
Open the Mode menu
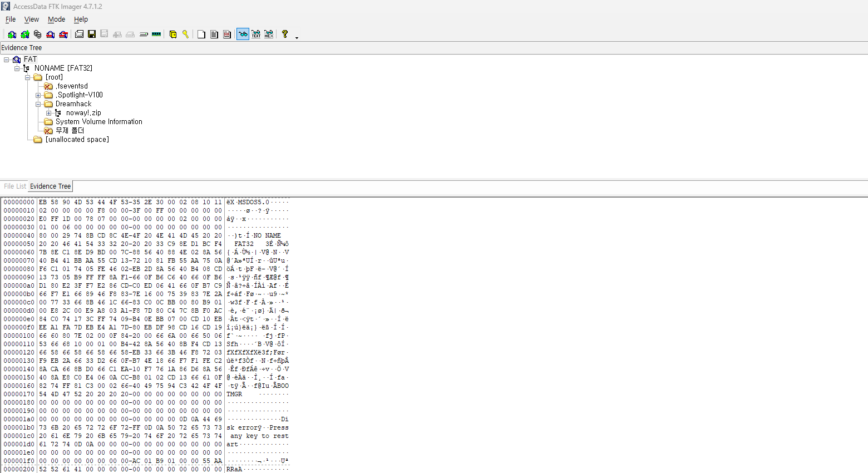57,19
